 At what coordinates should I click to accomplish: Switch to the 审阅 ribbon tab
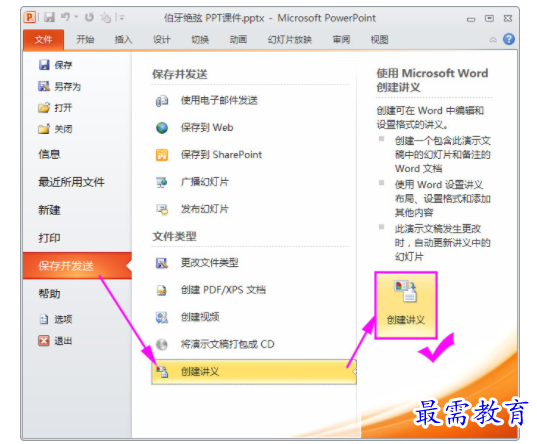(x=341, y=40)
